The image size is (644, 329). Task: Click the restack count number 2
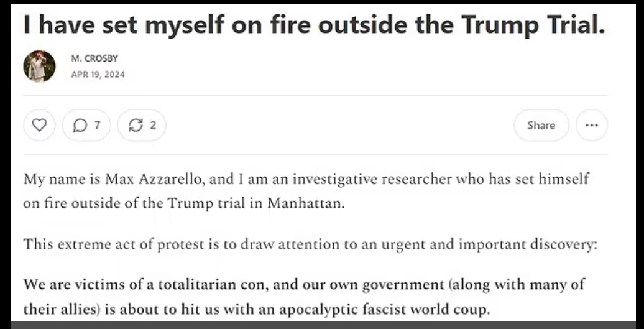click(x=153, y=125)
